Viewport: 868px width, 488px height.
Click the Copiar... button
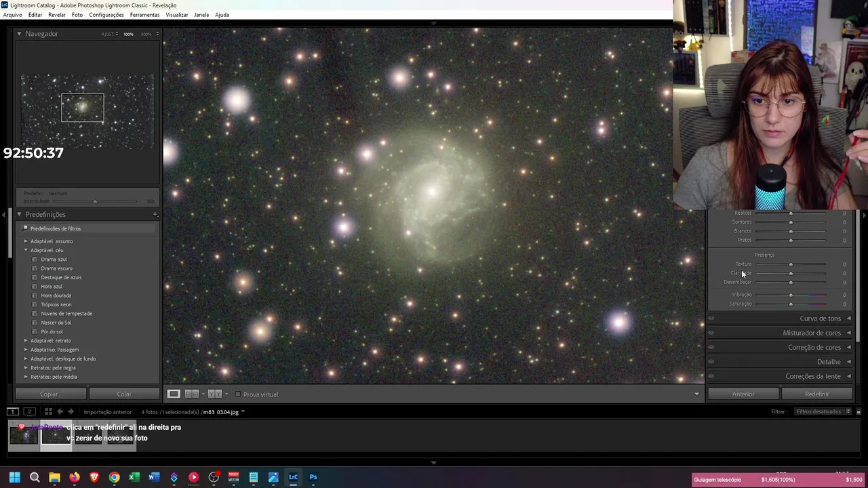pos(50,394)
